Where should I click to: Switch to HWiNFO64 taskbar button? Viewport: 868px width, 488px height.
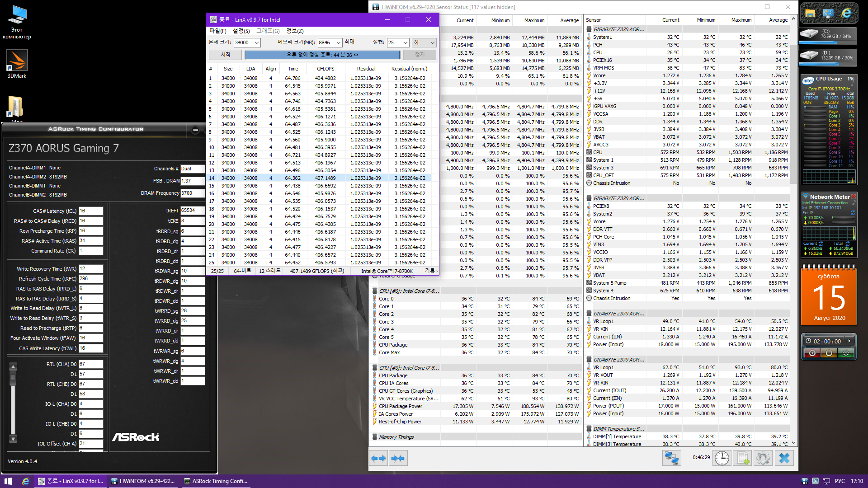click(x=143, y=481)
